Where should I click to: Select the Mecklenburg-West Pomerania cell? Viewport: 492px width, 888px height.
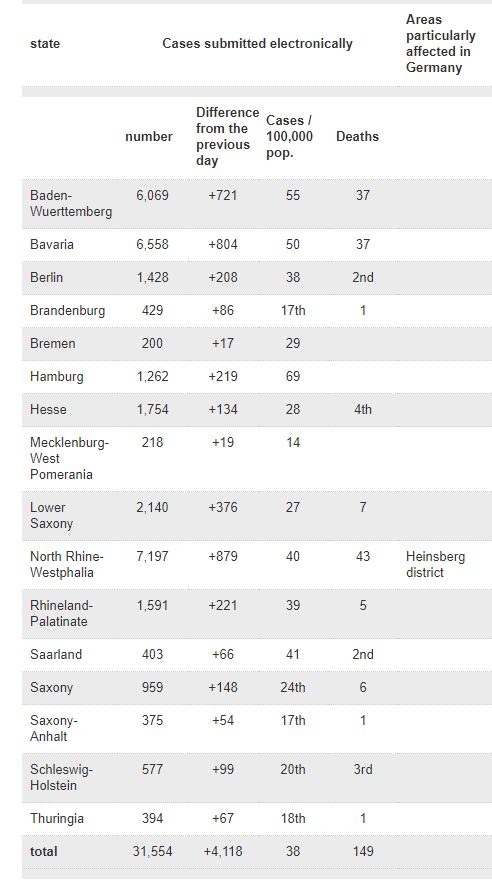click(69, 459)
